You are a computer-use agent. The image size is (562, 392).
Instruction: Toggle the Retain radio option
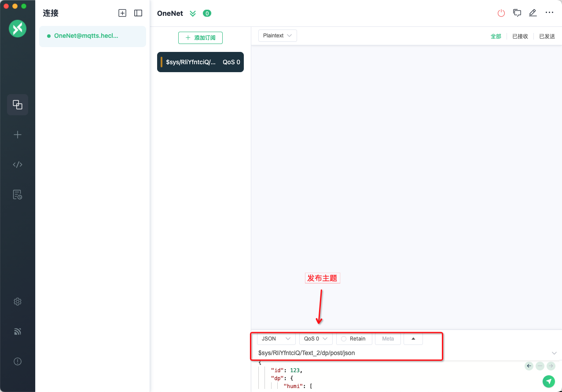coord(354,339)
